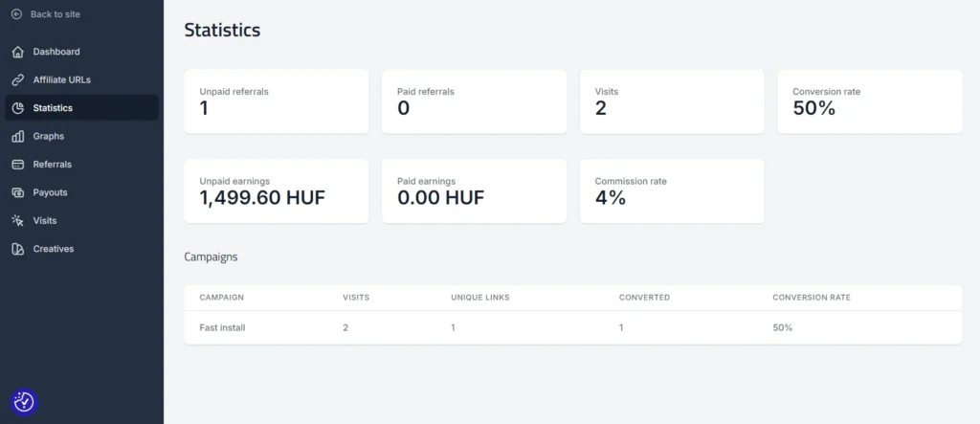This screenshot has height=424, width=980.
Task: Click the Unpaid earnings 1,499.60 HUF card
Action: (276, 191)
